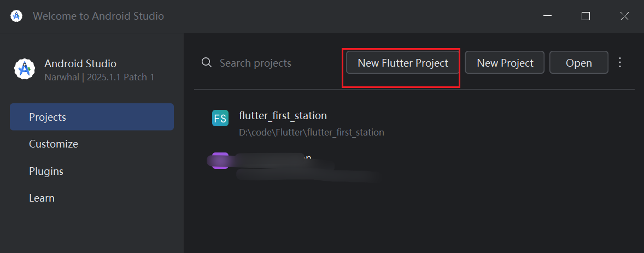The image size is (644, 253).
Task: Close the Welcome to Android Studio window
Action: (x=624, y=16)
